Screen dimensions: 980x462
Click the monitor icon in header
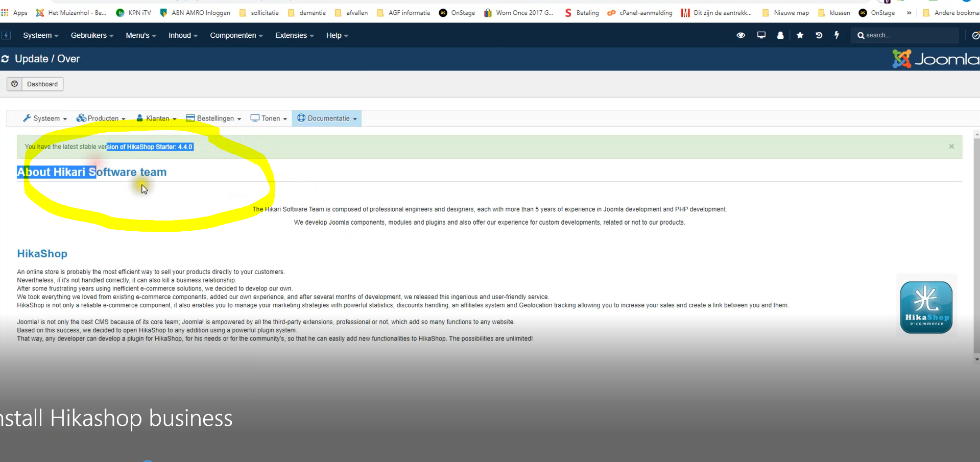tap(761, 35)
